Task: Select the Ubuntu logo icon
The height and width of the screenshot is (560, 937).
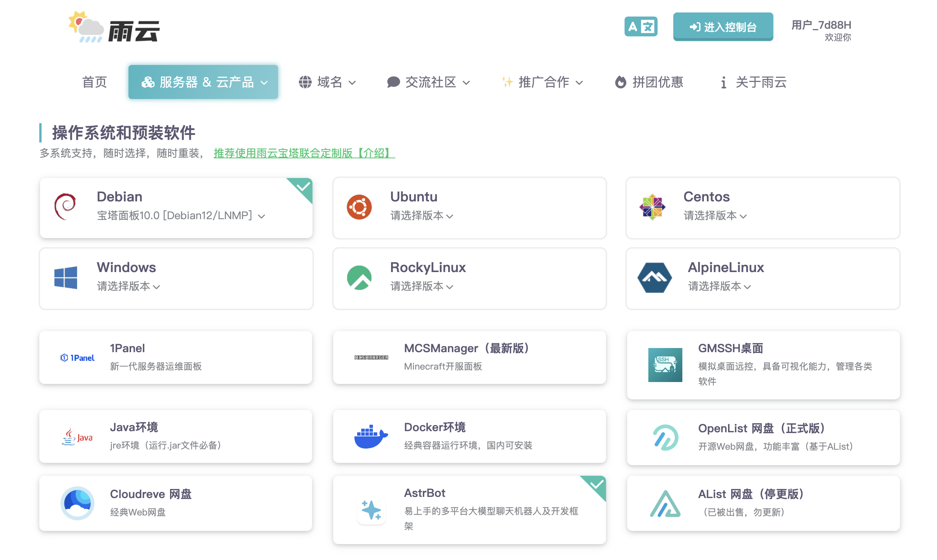Action: (x=359, y=207)
